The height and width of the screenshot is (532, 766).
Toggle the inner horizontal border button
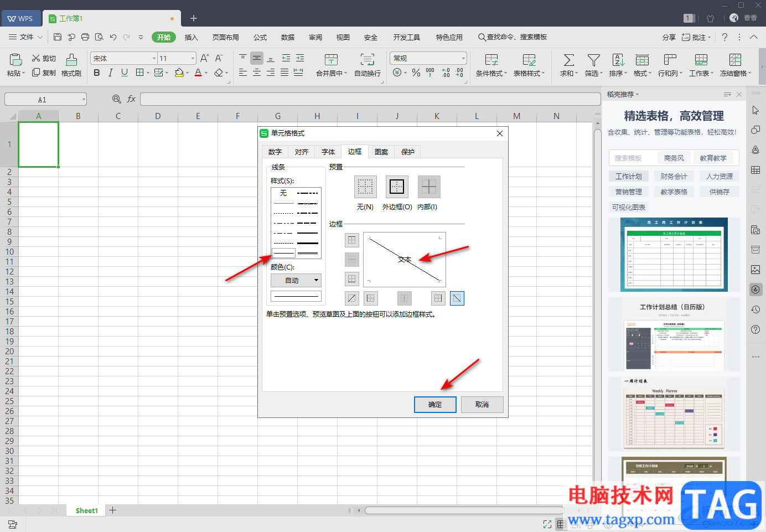coord(352,260)
